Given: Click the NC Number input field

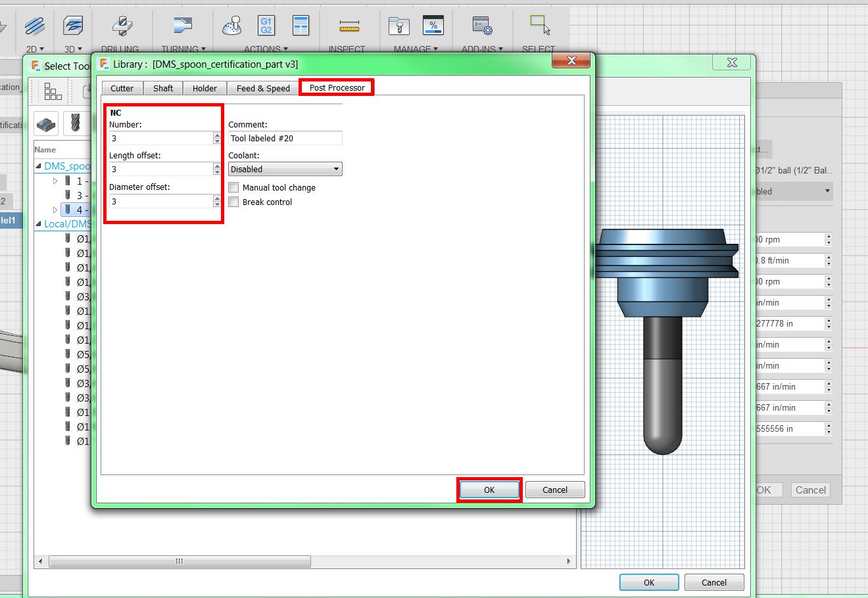Looking at the screenshot, I should [161, 138].
